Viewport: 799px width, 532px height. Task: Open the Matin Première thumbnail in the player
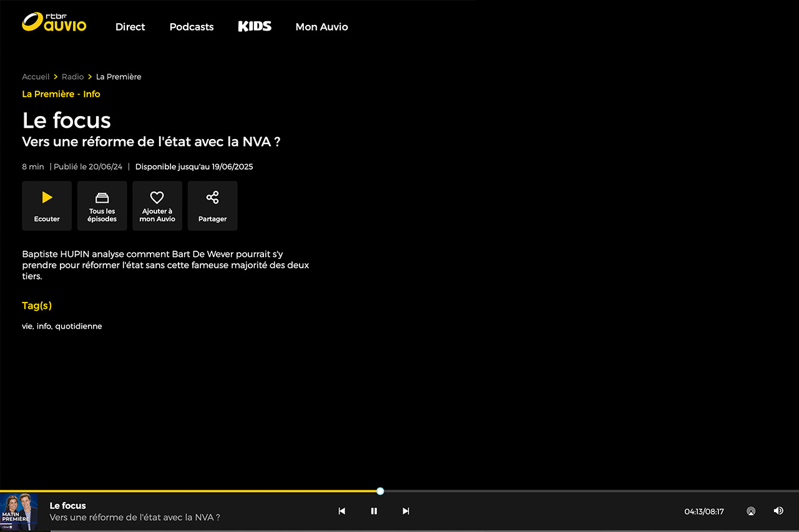coord(19,512)
